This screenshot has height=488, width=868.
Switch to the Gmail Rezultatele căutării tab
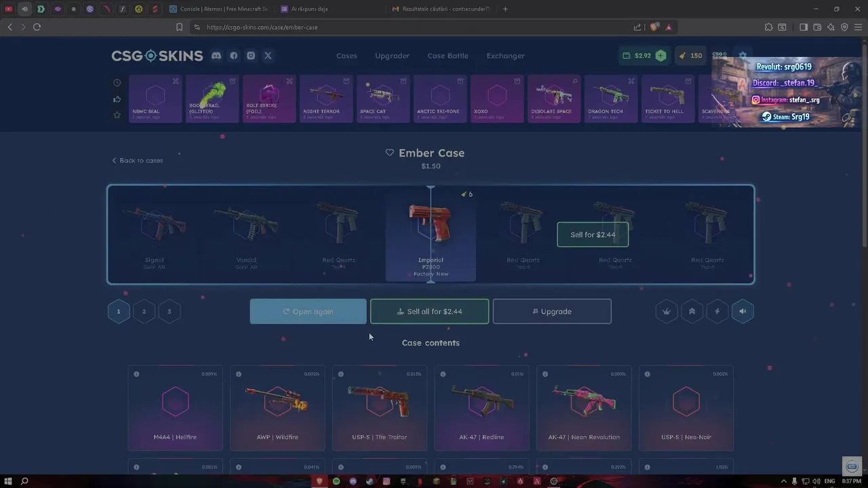pos(441,9)
